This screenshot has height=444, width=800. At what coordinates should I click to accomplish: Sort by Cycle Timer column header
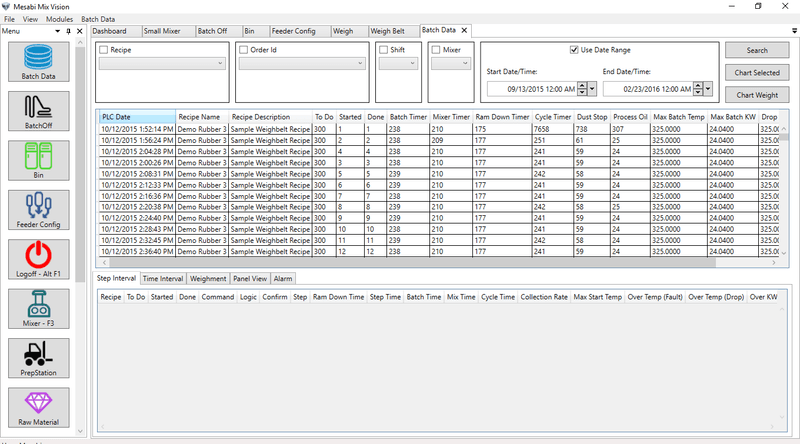(x=553, y=117)
